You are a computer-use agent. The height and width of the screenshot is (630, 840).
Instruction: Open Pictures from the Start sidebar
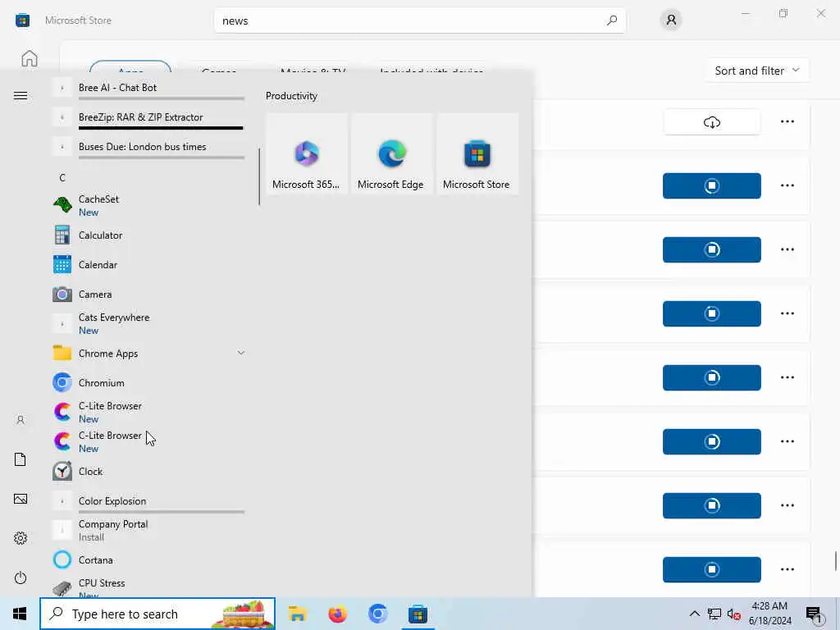[x=21, y=499]
